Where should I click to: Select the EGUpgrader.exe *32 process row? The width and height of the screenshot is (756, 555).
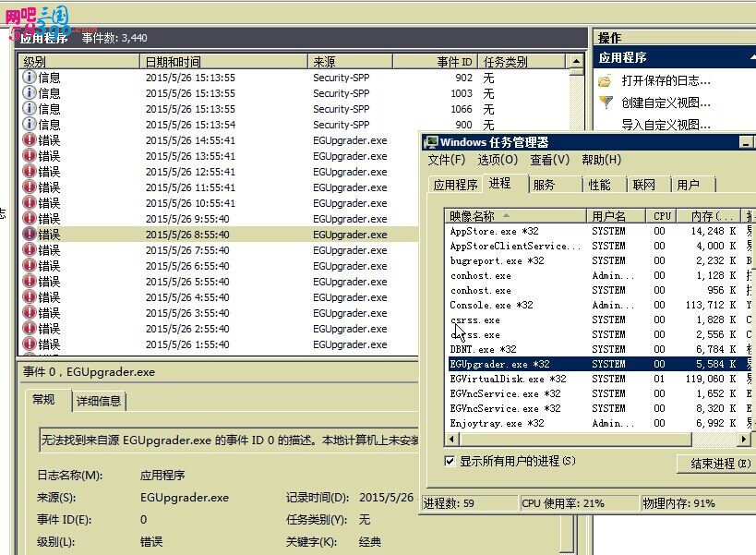point(598,364)
